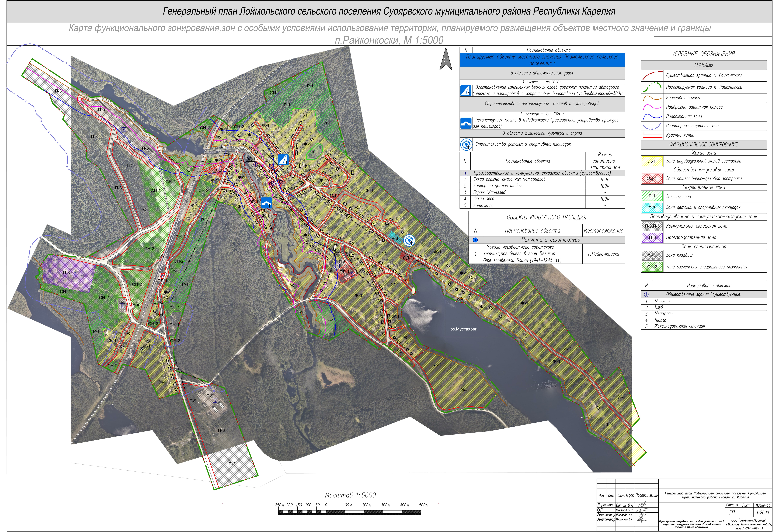Click the soccer ball icon beside 'Строительство детских и спортивных площадок'

(466, 144)
